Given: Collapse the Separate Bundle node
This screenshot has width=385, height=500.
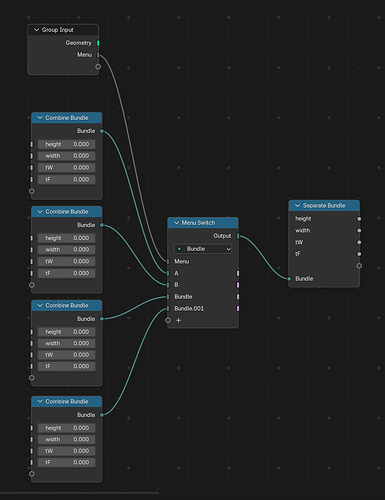Looking at the screenshot, I should (298, 206).
